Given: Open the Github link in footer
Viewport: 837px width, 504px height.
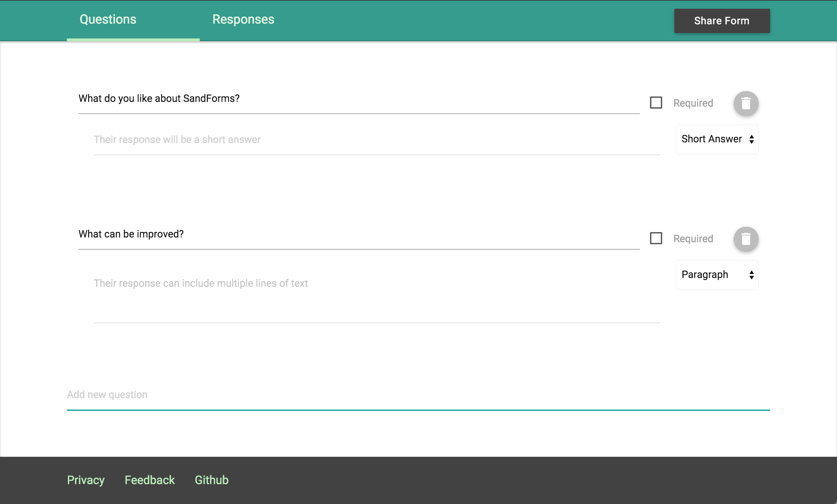Looking at the screenshot, I should click(x=211, y=480).
